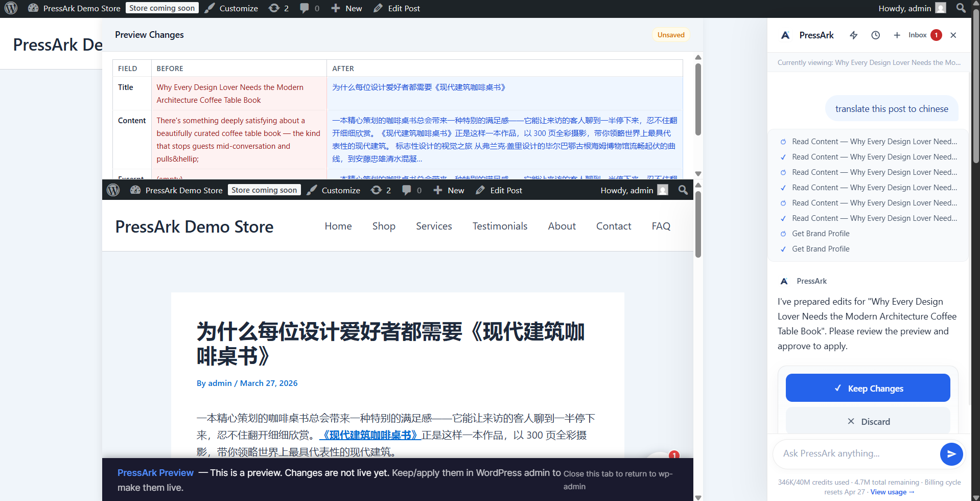Go to About in the preview navigation

[x=562, y=226]
